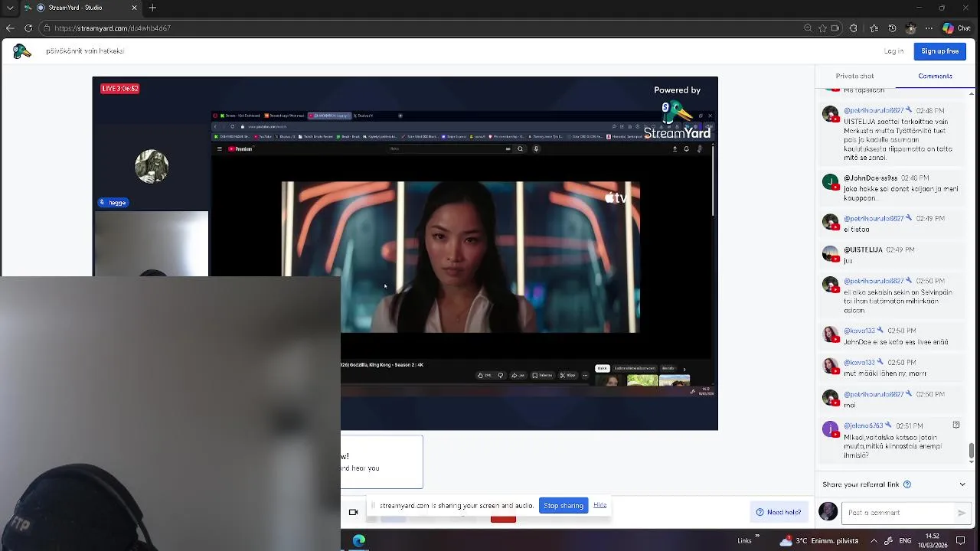Click @jelena6763 commenter name
Image resolution: width=980 pixels, height=551 pixels.
[x=863, y=425]
